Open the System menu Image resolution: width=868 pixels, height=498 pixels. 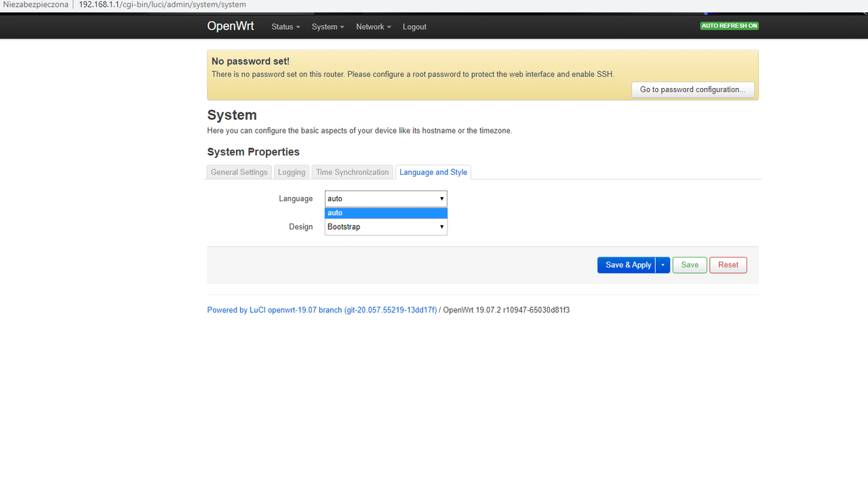328,27
